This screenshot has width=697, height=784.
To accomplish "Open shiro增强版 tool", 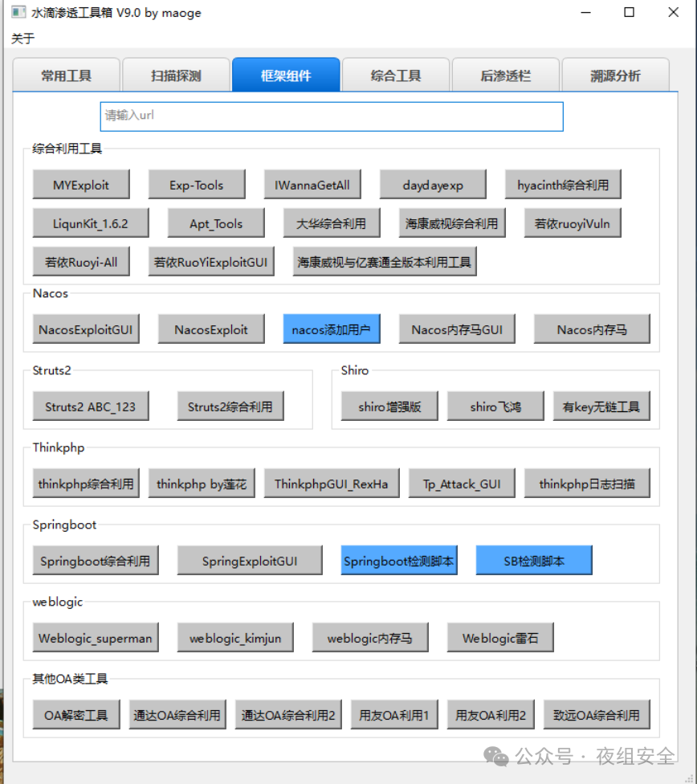I will [389, 406].
